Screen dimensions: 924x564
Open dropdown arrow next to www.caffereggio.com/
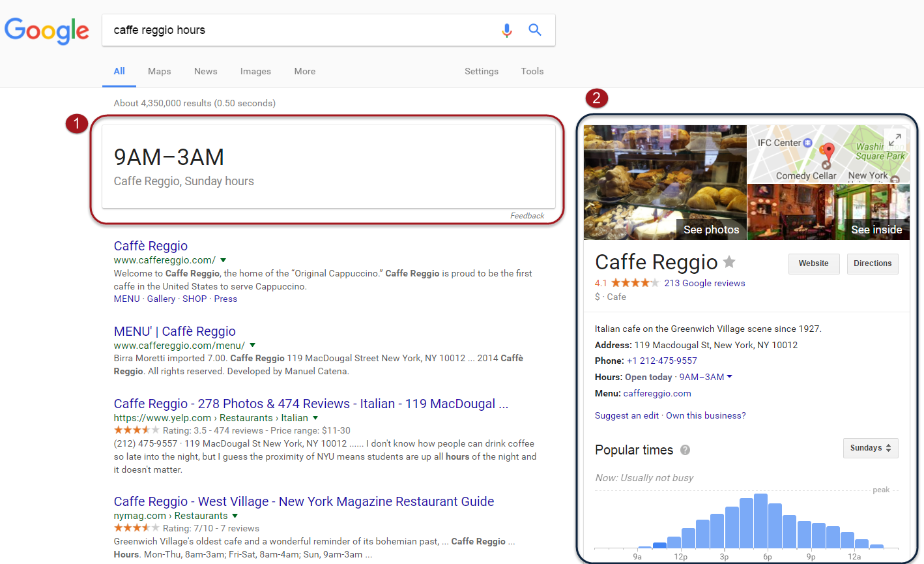point(224,260)
